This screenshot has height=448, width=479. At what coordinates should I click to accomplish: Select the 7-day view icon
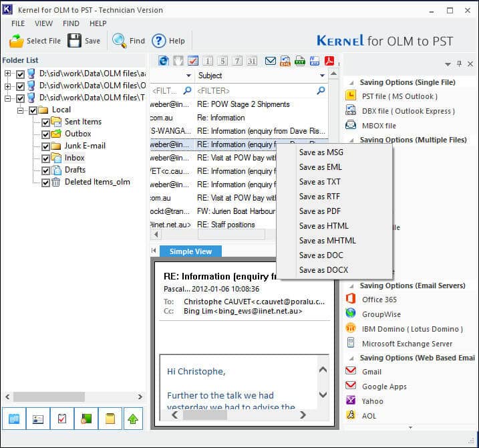237,61
